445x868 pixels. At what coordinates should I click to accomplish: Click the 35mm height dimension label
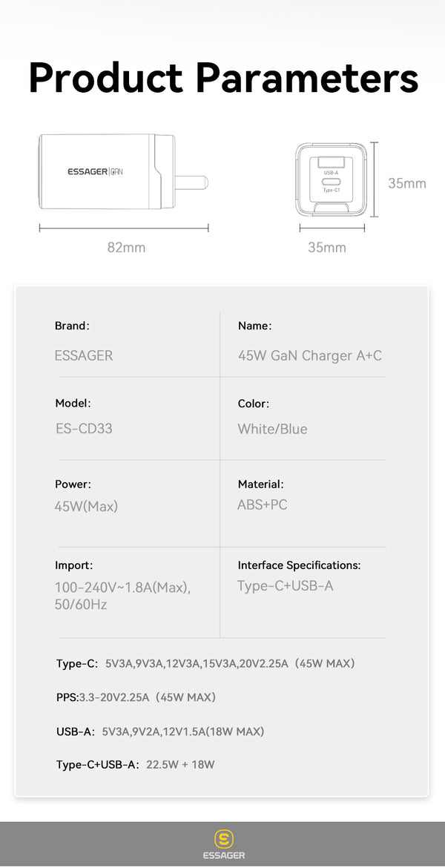(407, 183)
